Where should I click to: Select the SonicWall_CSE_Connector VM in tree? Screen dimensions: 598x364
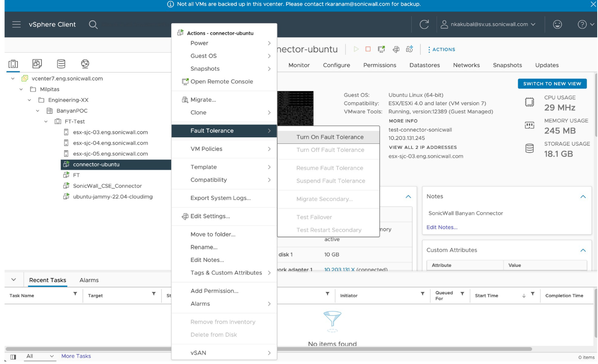click(107, 186)
